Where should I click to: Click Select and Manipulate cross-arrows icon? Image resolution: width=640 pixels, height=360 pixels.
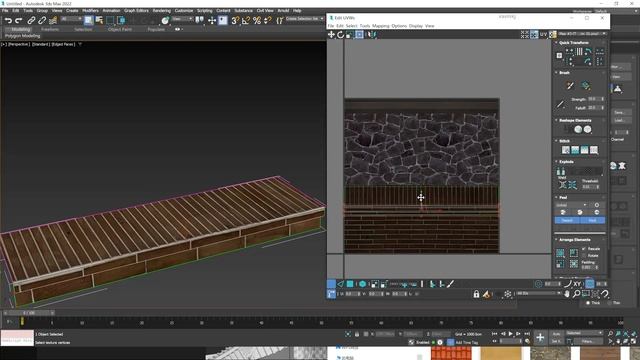click(x=212, y=20)
